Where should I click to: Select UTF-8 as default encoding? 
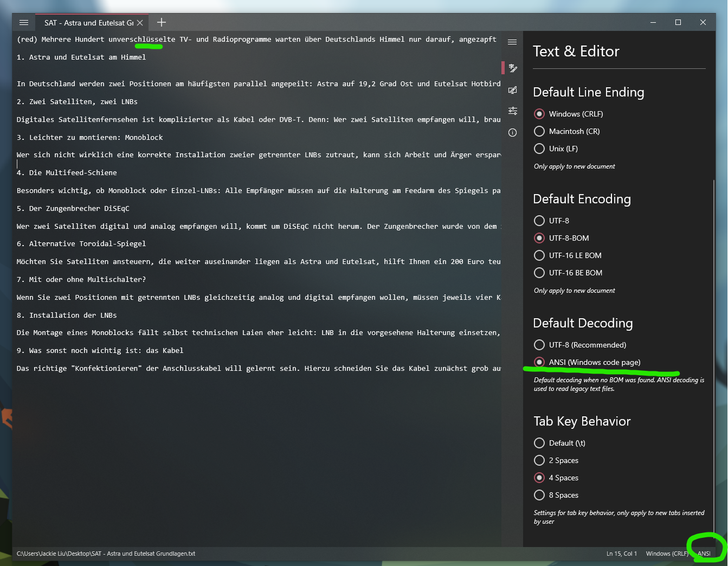539,221
